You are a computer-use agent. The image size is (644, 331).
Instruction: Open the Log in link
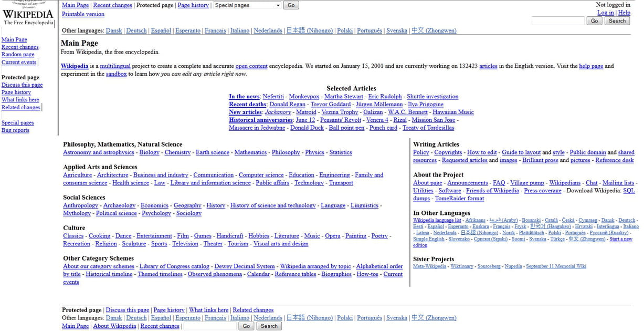coord(605,13)
